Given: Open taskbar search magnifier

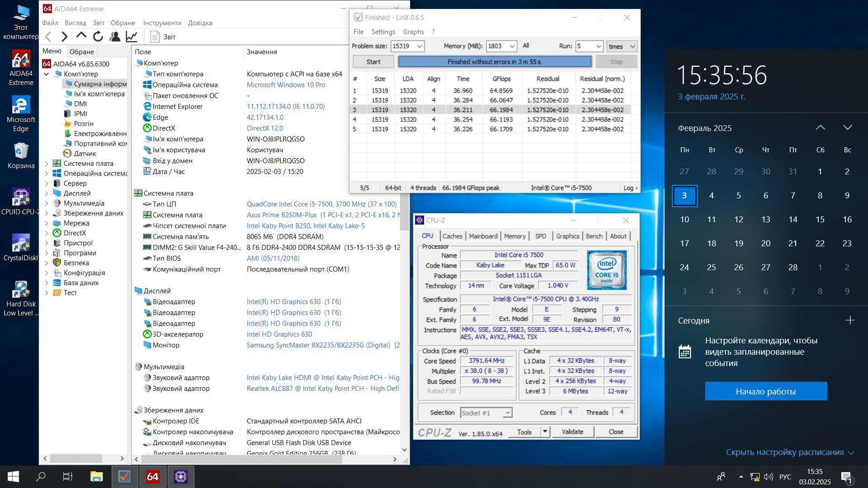Looking at the screenshot, I should (x=41, y=476).
